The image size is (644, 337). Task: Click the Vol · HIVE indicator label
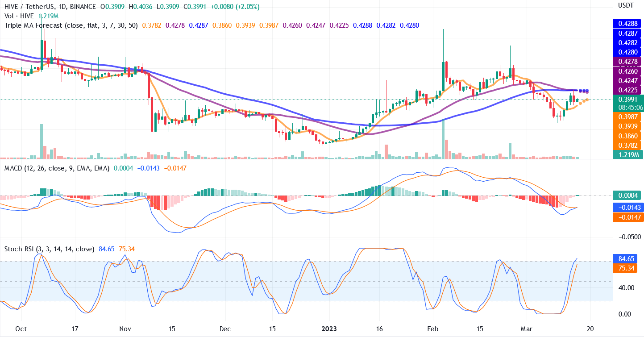click(x=19, y=16)
